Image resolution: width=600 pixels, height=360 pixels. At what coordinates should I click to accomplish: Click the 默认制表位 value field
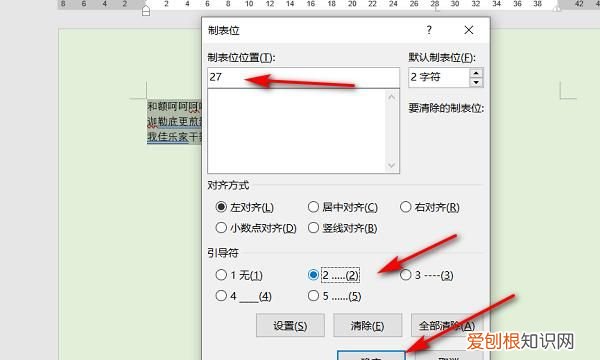(x=439, y=77)
